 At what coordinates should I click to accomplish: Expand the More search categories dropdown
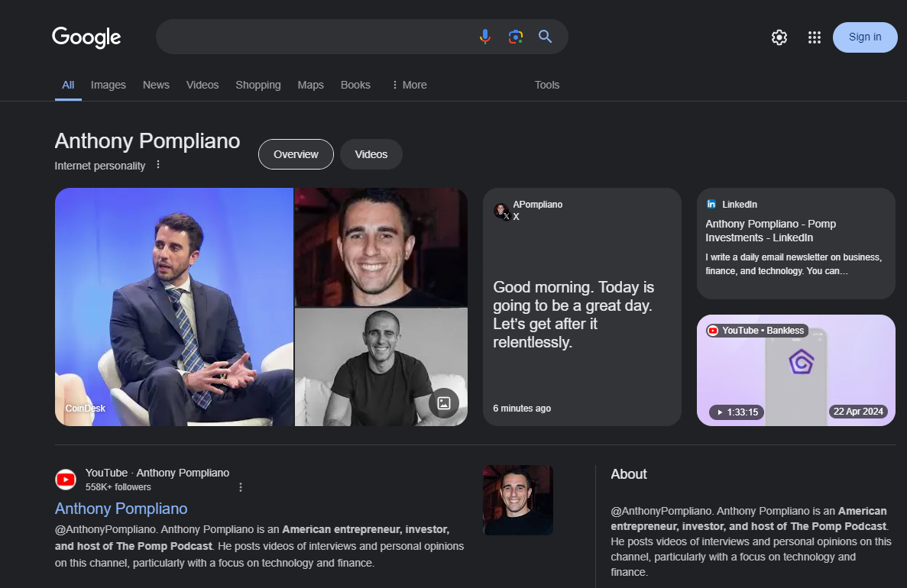pos(409,85)
